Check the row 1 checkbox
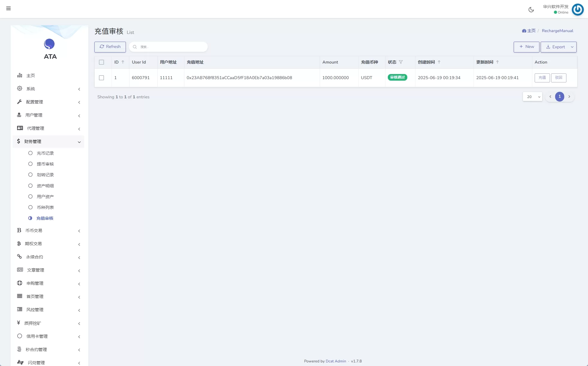588x366 pixels. point(101,78)
